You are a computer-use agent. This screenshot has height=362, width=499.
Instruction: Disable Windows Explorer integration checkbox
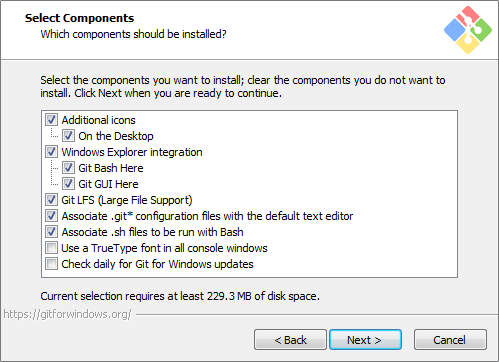point(52,152)
